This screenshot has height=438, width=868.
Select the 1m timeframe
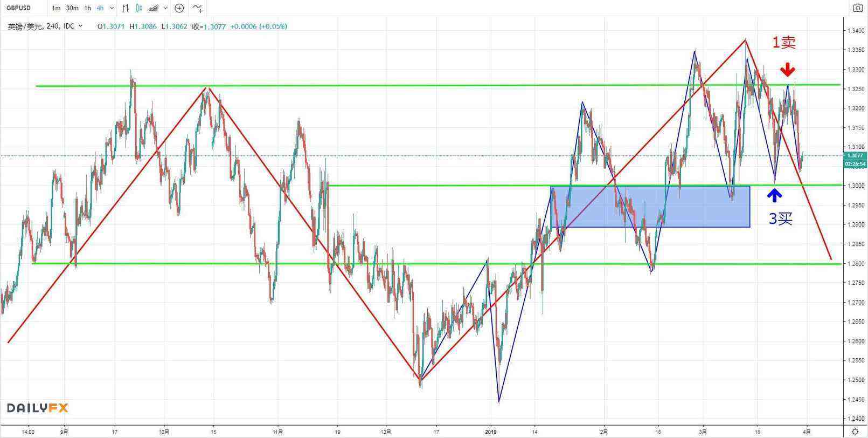tap(56, 8)
